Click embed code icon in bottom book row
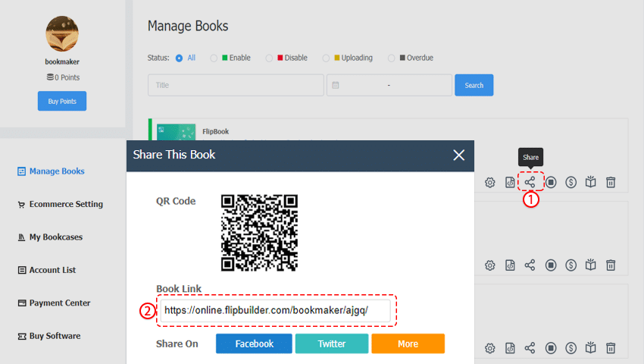This screenshot has height=364, width=644. pos(510,348)
